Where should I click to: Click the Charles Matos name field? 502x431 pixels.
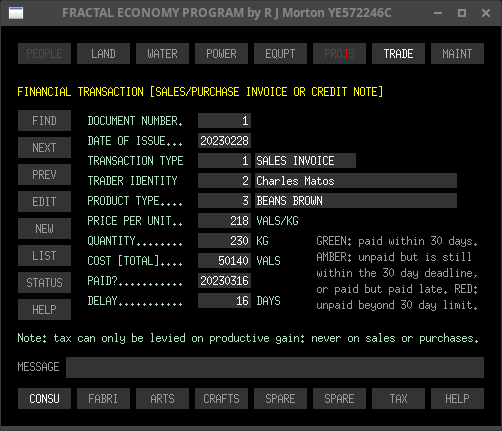click(356, 180)
